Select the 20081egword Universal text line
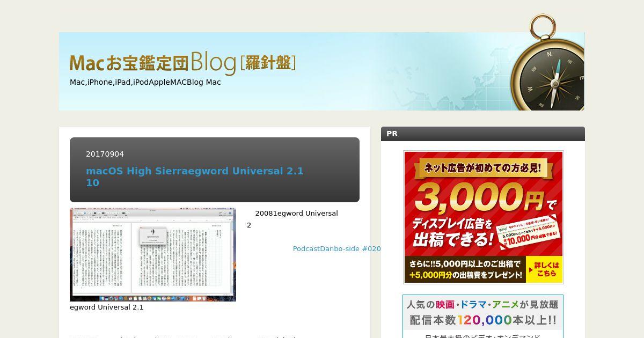 [296, 214]
